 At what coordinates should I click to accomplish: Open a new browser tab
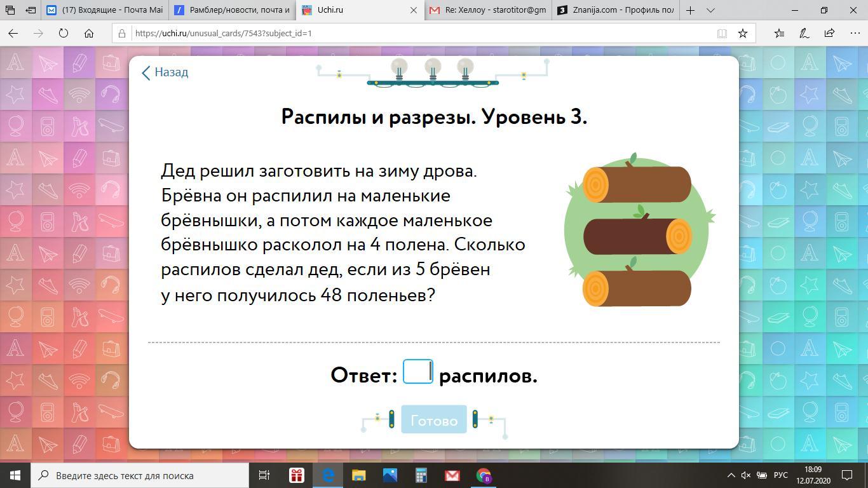tap(690, 10)
